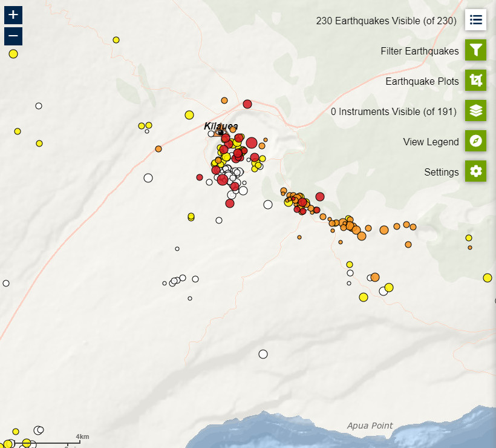The image size is (496, 448).
Task: Open the earthquake list icon
Action: point(476,20)
